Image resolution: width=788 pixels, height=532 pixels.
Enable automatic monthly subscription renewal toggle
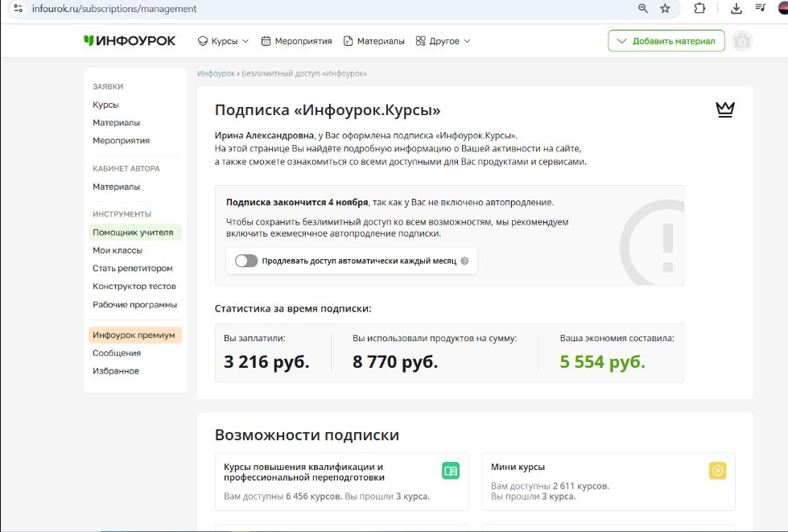(246, 261)
